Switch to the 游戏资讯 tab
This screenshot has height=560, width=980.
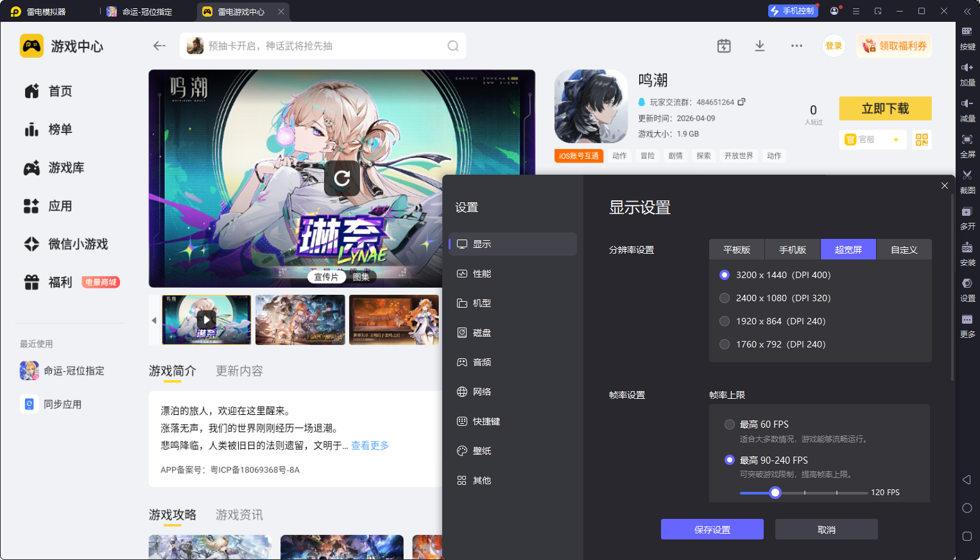239,515
